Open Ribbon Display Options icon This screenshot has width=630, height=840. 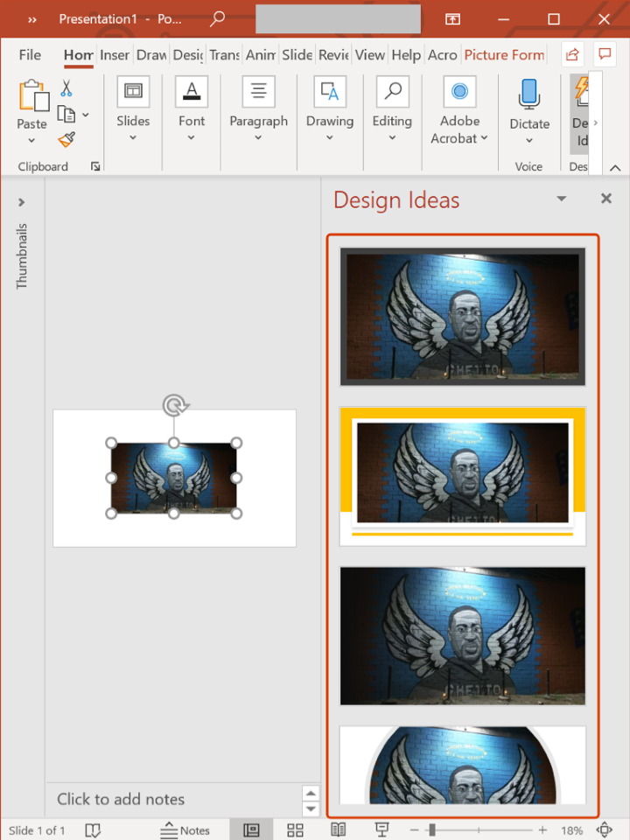coord(452,19)
